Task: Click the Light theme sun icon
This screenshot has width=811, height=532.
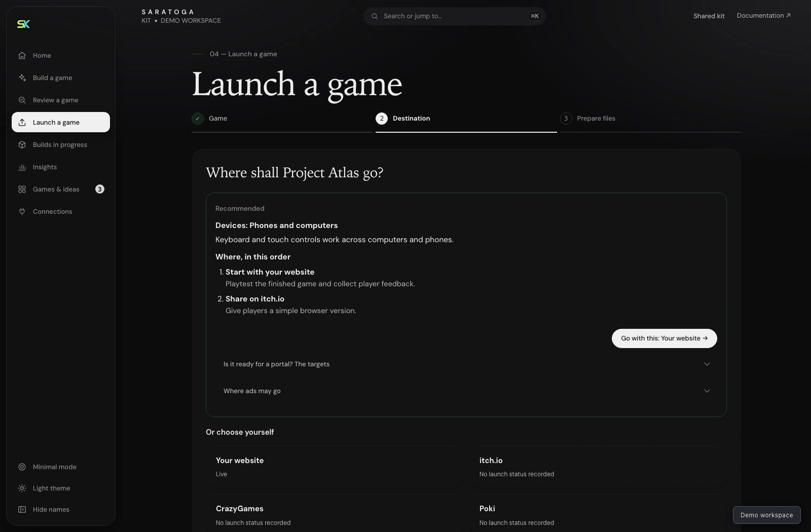Action: (22, 488)
